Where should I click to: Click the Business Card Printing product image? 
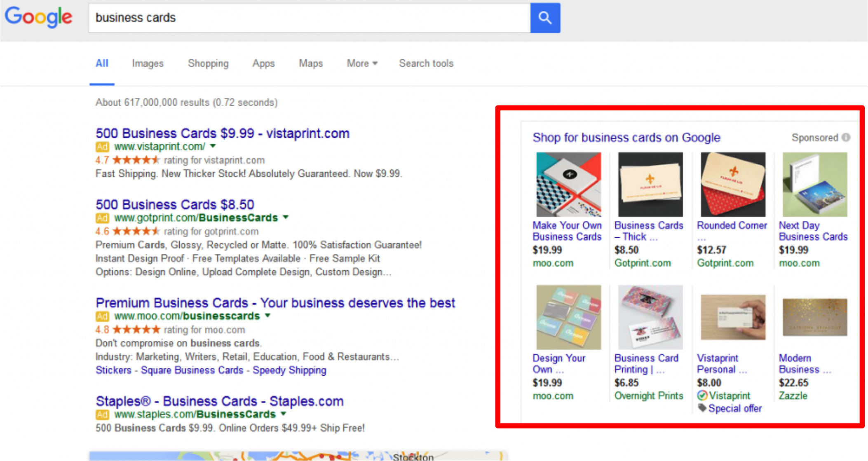pyautogui.click(x=650, y=317)
